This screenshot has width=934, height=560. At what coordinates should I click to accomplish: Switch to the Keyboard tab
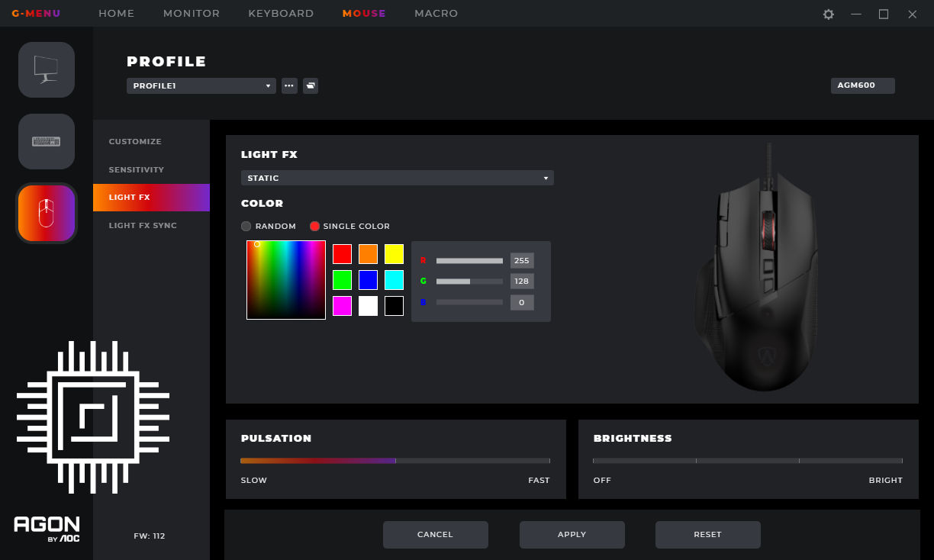click(x=281, y=14)
